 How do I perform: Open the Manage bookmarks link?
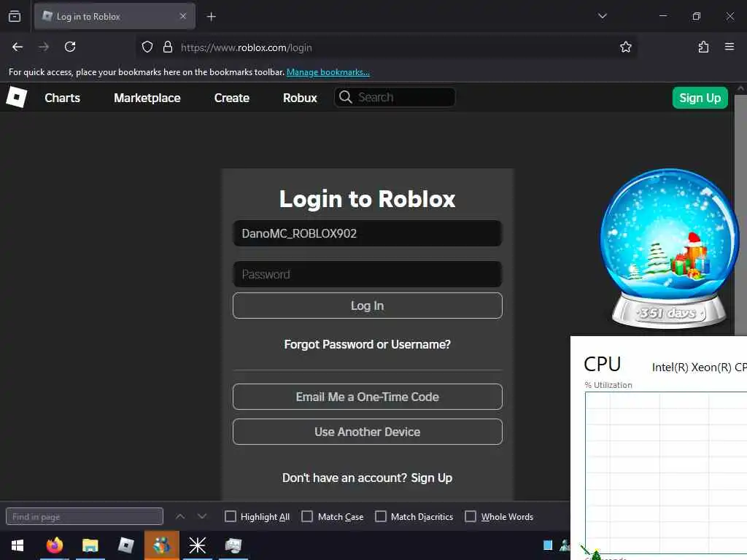coord(328,72)
